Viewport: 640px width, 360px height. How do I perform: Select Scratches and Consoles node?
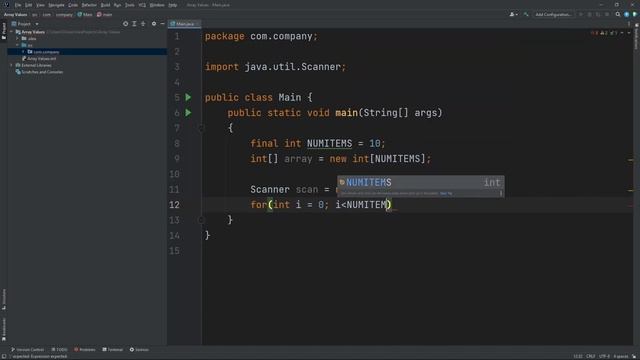click(39, 72)
